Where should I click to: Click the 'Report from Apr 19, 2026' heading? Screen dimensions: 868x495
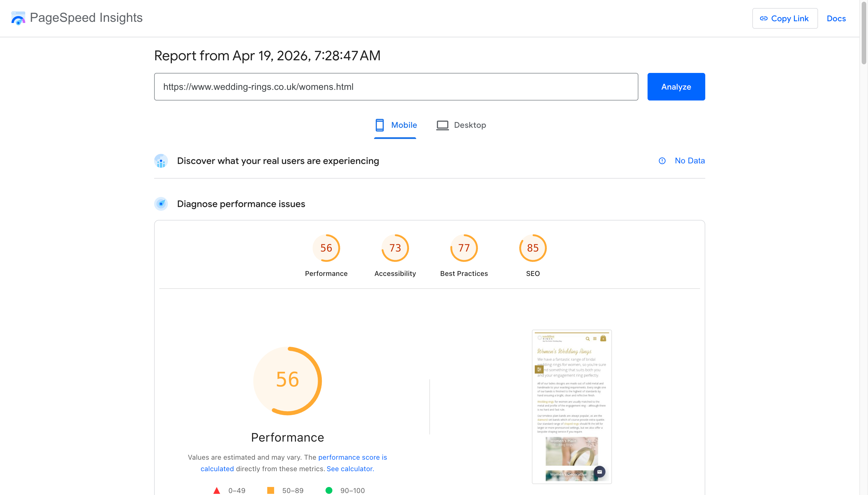267,55
